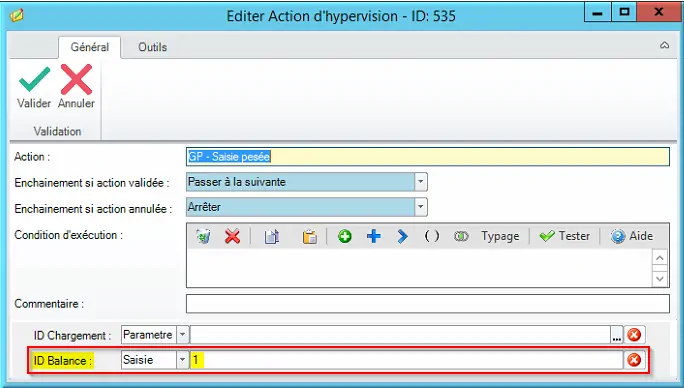This screenshot has width=684, height=388.
Task: Click the red X delete icon in condition toolbar
Action: pyautogui.click(x=232, y=237)
